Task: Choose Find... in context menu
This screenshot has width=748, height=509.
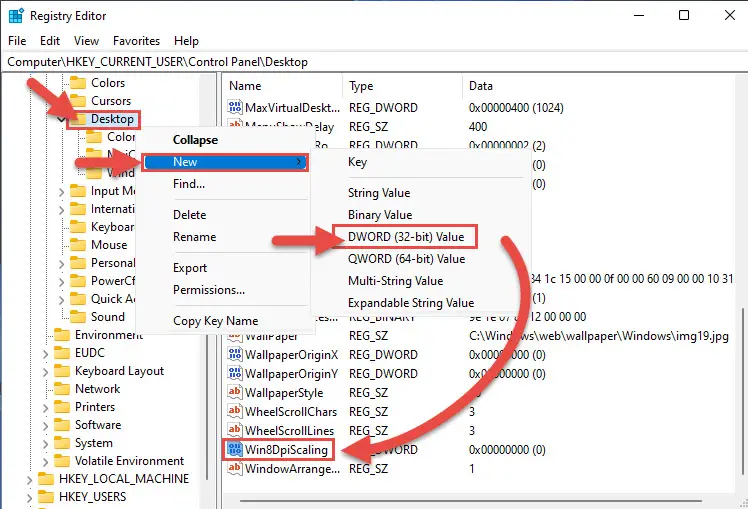Action: click(189, 184)
